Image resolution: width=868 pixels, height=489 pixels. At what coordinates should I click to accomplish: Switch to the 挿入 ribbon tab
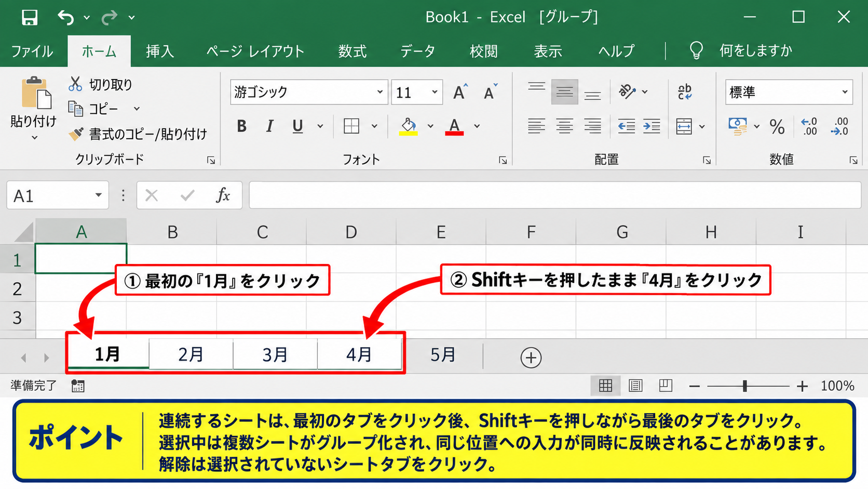click(160, 51)
